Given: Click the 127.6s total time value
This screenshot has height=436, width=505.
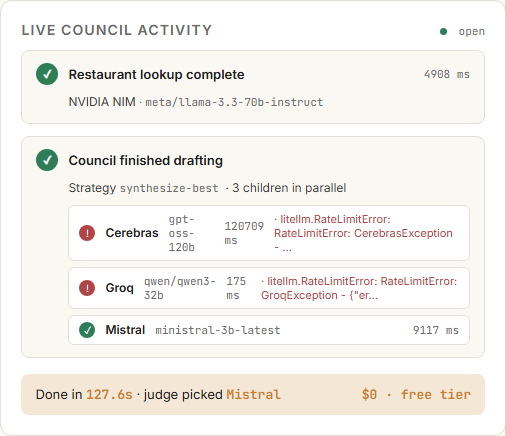Looking at the screenshot, I should [x=109, y=395].
